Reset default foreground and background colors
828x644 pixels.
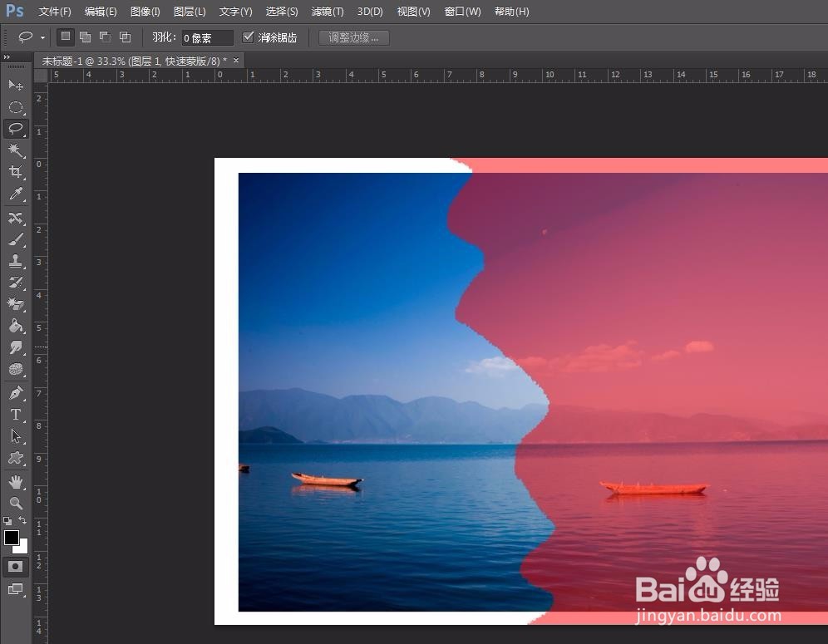(7, 521)
